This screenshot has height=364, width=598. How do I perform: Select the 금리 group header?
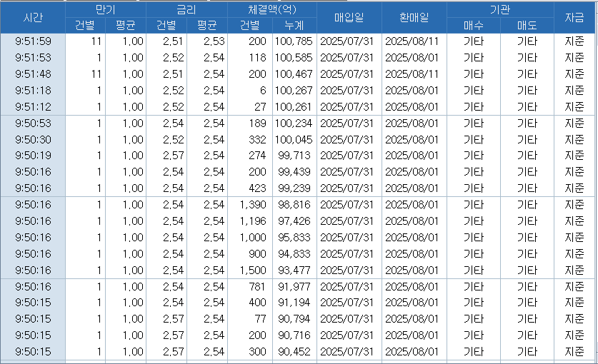(x=186, y=10)
